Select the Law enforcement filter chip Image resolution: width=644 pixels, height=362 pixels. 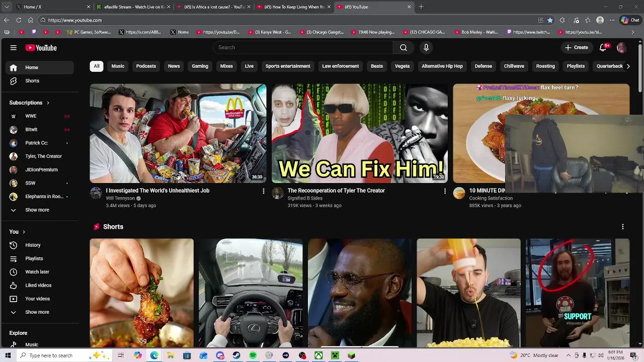(341, 66)
